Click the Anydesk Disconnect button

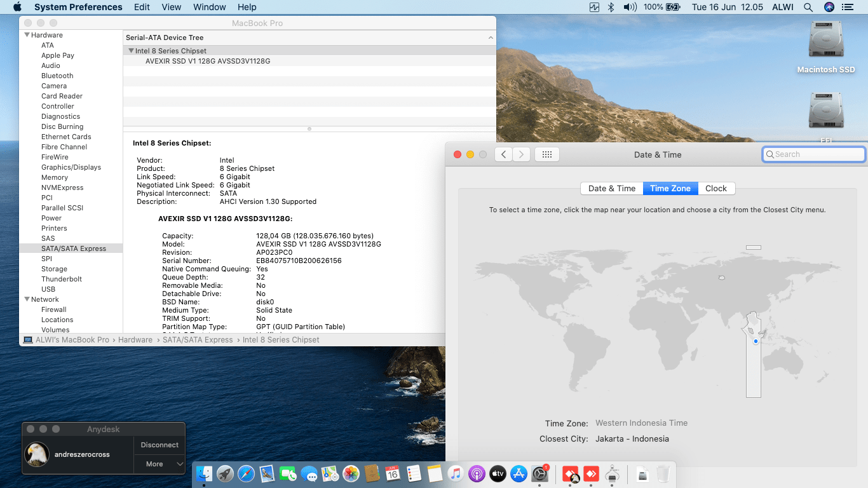click(159, 445)
